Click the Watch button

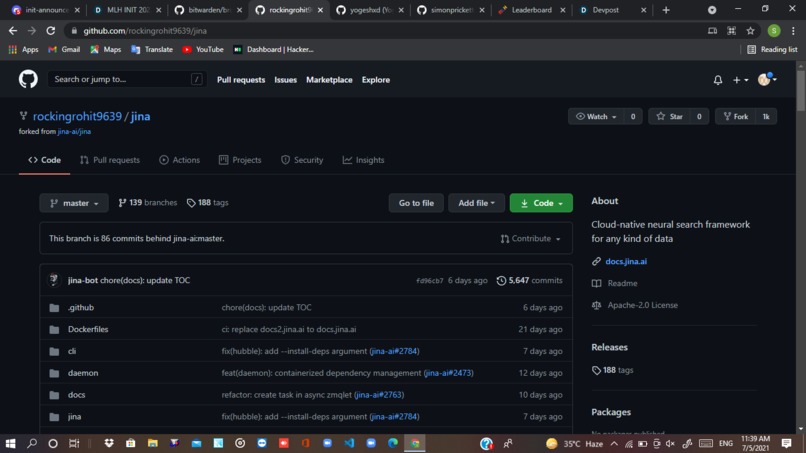coord(596,117)
